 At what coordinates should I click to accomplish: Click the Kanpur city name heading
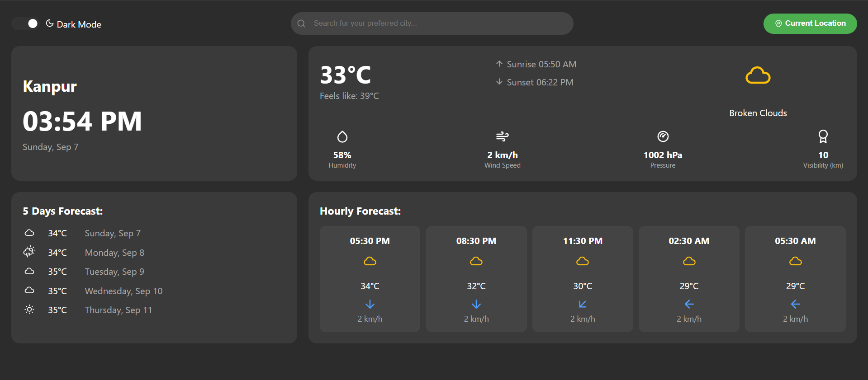click(x=50, y=86)
